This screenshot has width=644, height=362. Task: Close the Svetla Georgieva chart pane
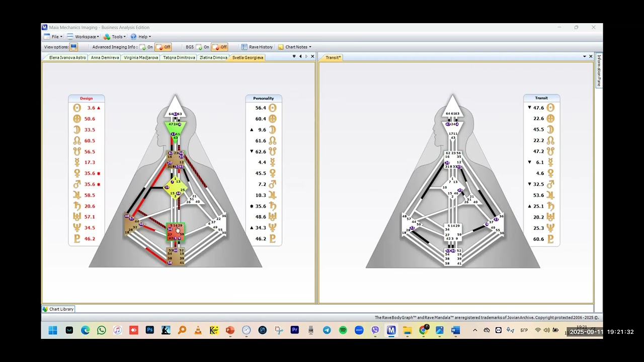tap(312, 56)
